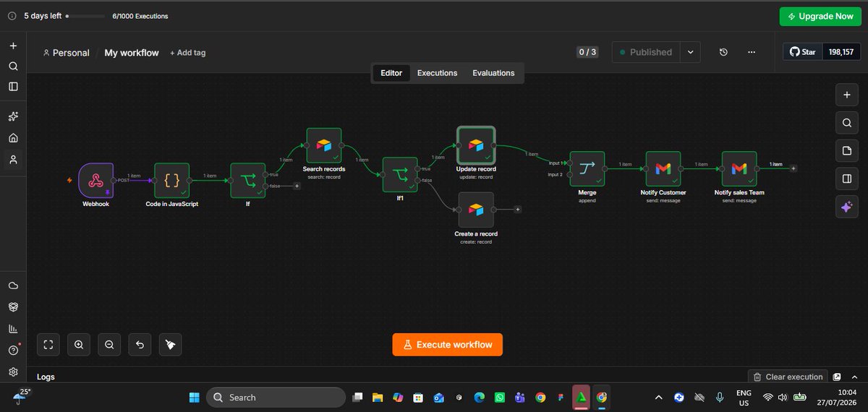Click the Execute workflow button
This screenshot has width=868, height=412.
448,345
